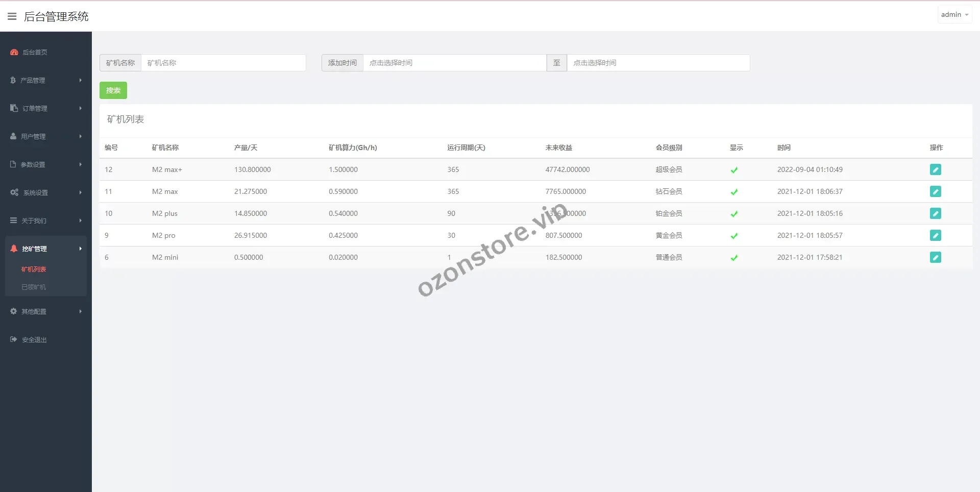Viewport: 980px width, 492px height.
Task: Click the green 搜索 button
Action: click(113, 90)
